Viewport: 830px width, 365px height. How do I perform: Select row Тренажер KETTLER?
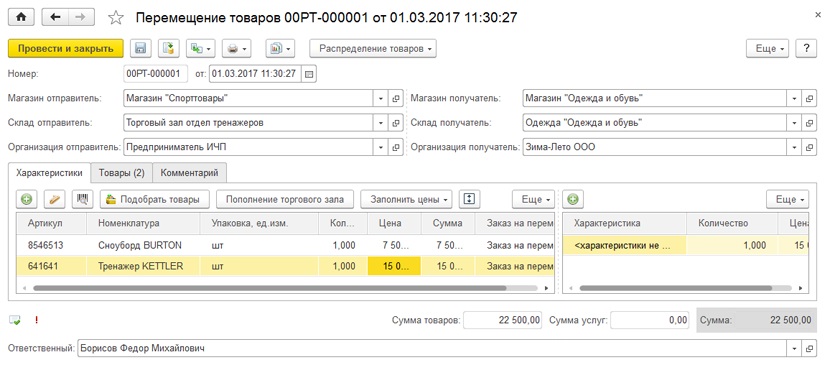coord(285,266)
